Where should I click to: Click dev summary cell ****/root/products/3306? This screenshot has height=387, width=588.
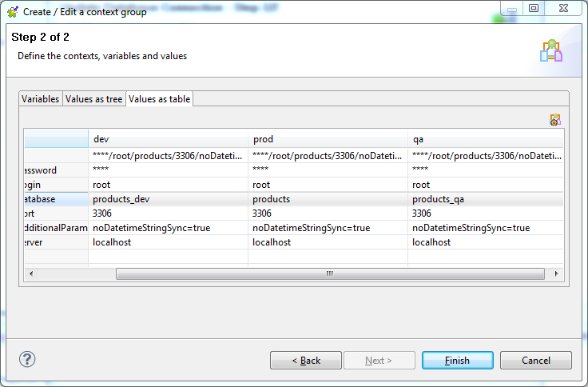click(168, 156)
